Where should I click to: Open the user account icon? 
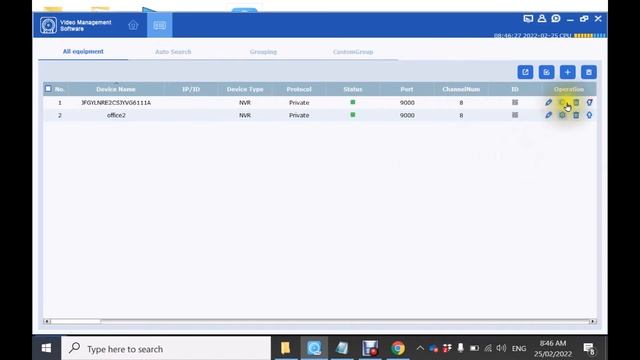pos(542,19)
